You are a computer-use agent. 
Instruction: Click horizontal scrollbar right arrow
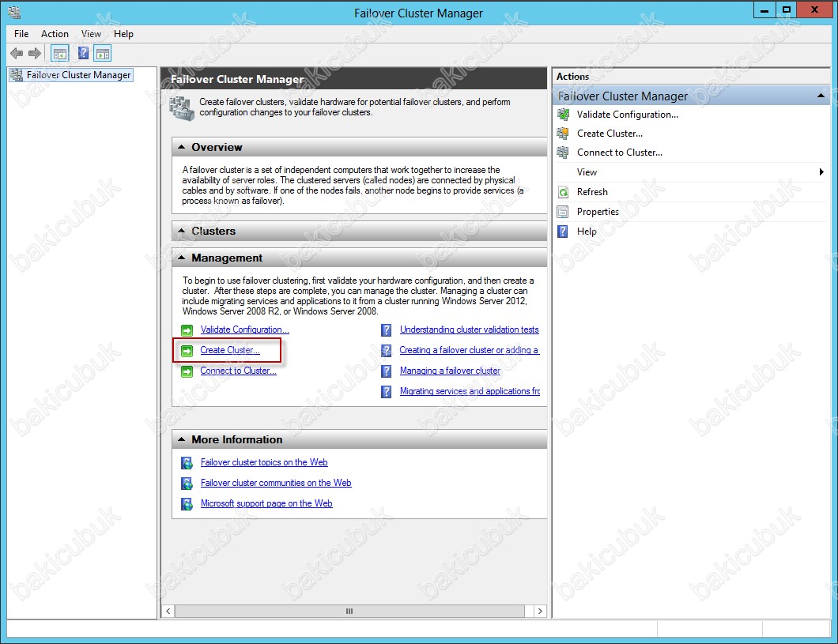tap(540, 611)
